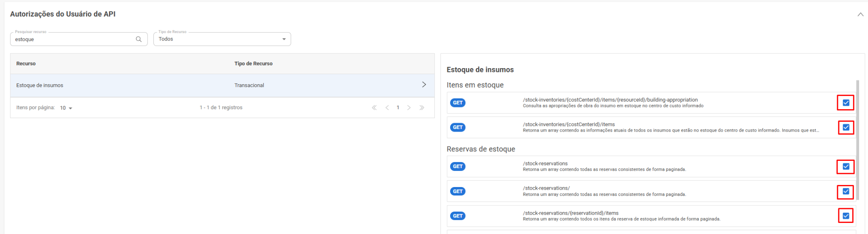
Task: Toggle the /stock-reservations/{reservationId}/items checkbox
Action: [846, 216]
